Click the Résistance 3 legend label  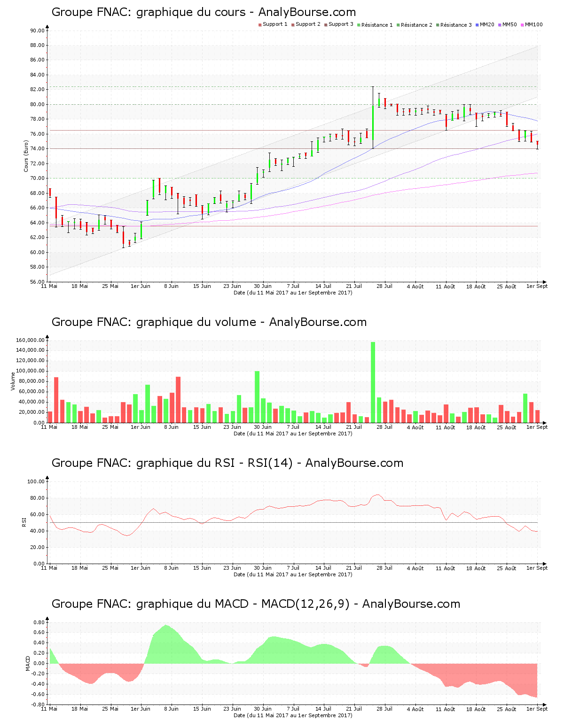[x=456, y=25]
